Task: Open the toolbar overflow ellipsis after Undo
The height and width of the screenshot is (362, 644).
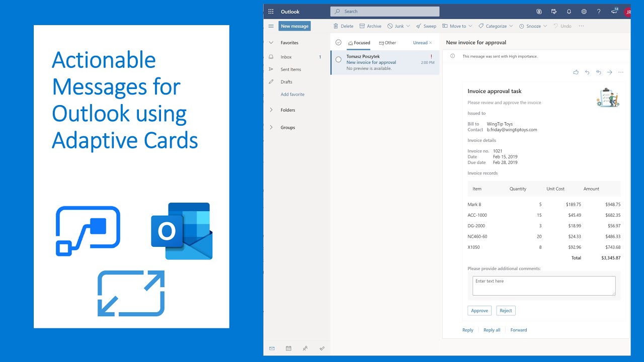Action: coord(582,26)
